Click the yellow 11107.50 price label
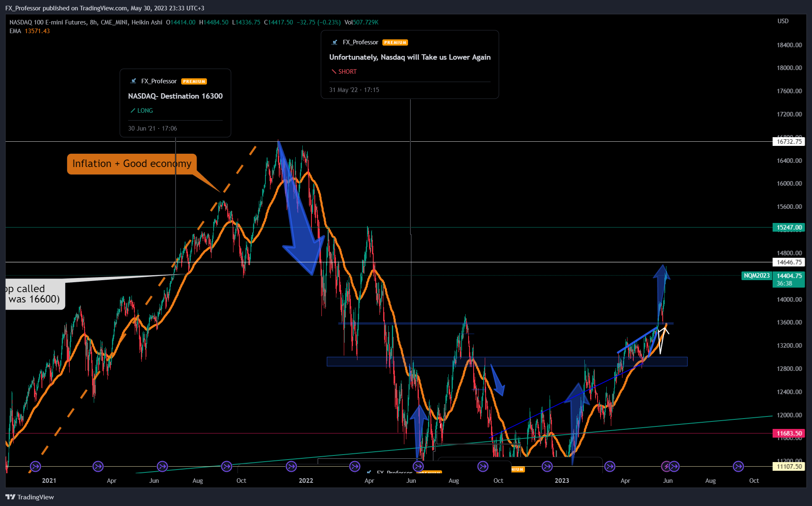812x506 pixels. [789, 467]
